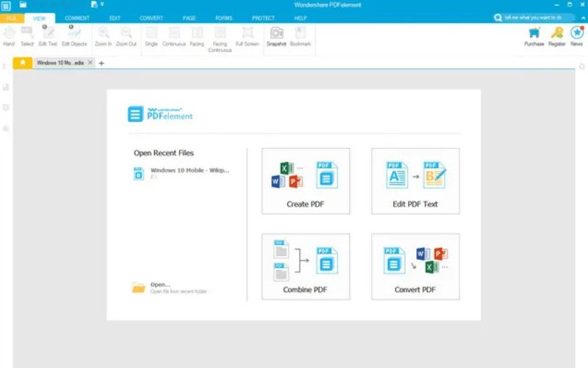Image resolution: width=588 pixels, height=368 pixels.
Task: Click the Edit PDF Text tile
Action: point(415,181)
